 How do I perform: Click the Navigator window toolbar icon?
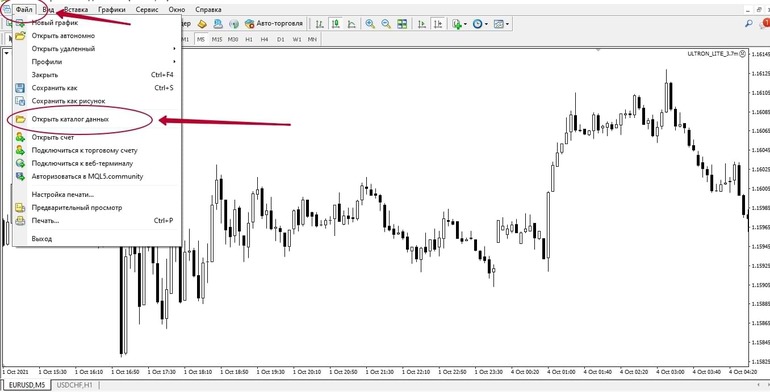click(x=218, y=23)
